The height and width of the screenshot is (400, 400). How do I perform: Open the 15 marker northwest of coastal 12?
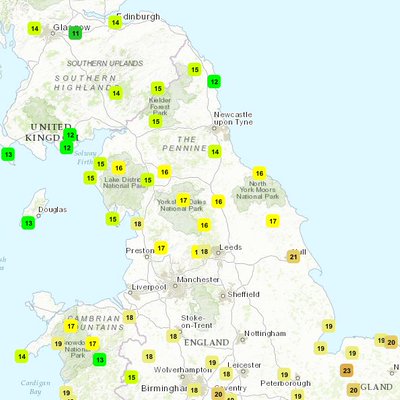point(195,69)
